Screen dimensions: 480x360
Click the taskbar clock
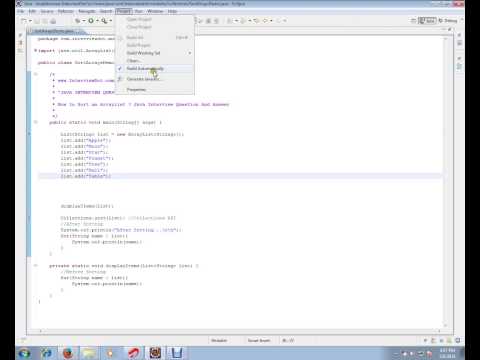tap(447, 353)
